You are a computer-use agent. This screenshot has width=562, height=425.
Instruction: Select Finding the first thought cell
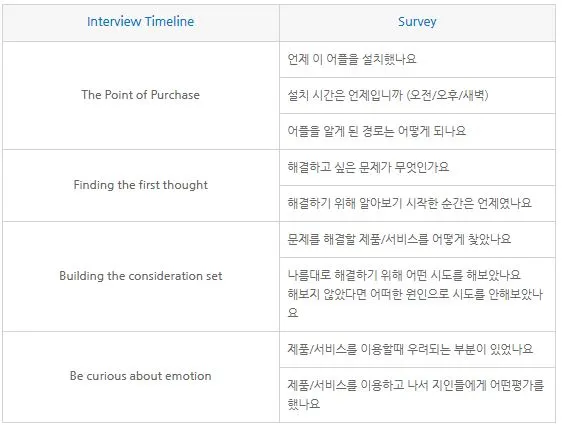(x=140, y=185)
